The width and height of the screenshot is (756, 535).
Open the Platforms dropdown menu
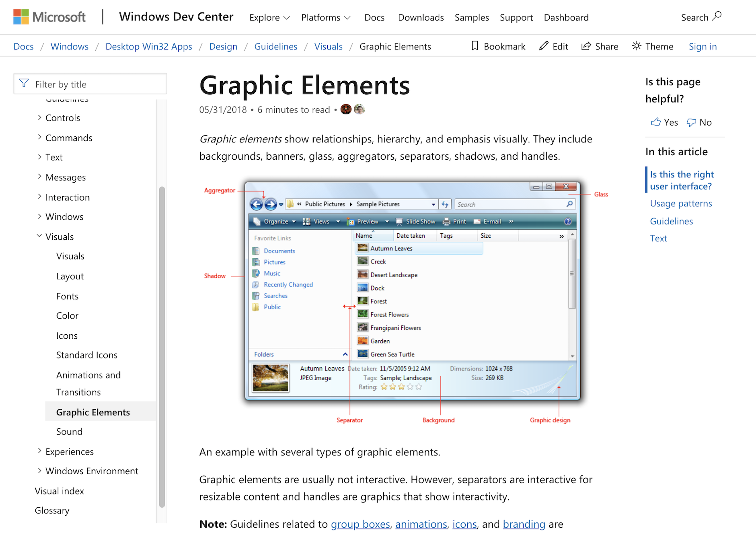click(326, 18)
